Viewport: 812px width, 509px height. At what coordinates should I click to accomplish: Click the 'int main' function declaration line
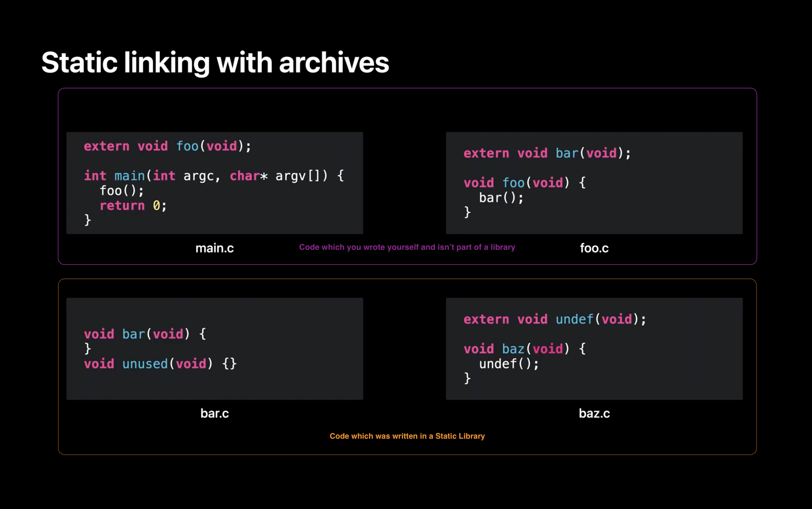click(x=214, y=176)
